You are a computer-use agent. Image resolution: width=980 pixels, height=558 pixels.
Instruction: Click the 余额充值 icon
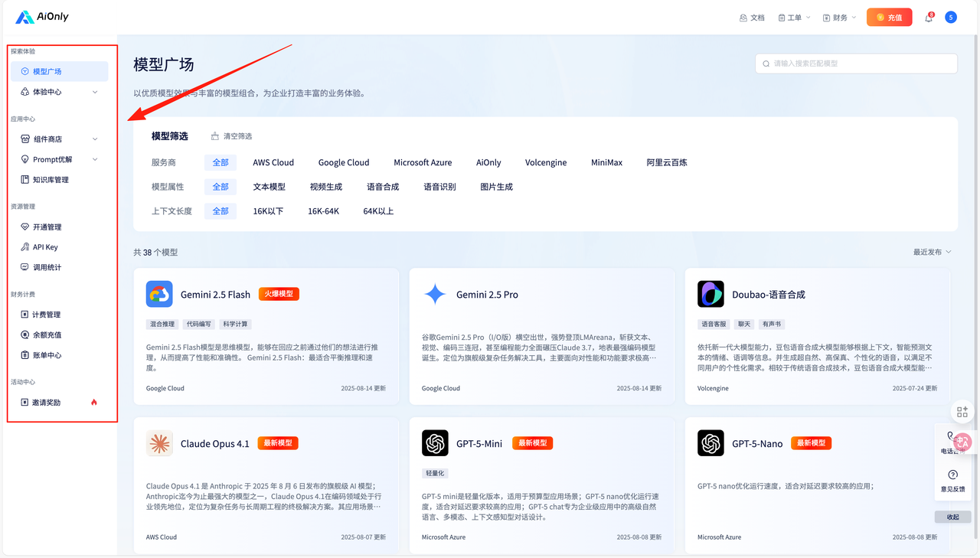click(25, 334)
